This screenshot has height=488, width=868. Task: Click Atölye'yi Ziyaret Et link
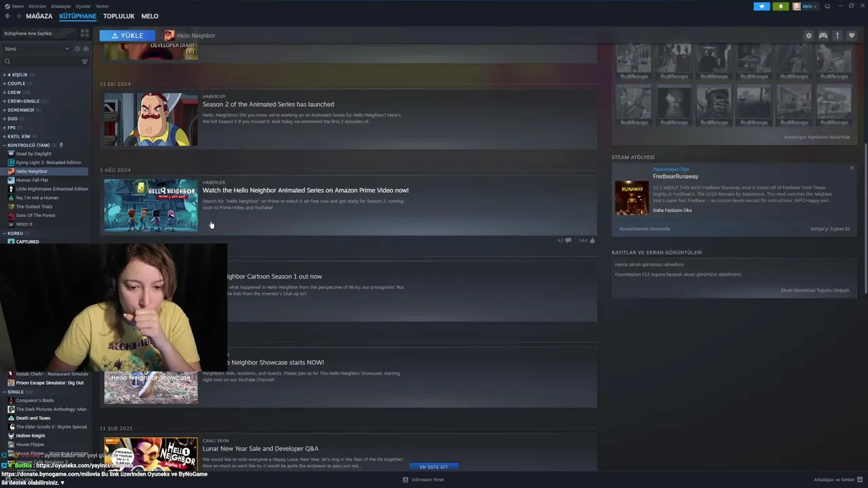[830, 228]
